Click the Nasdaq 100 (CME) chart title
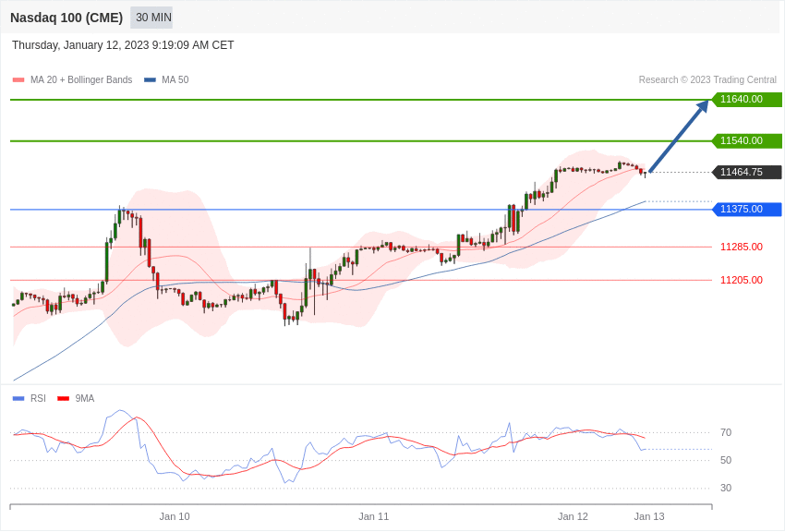Screen dimensions: 785x532 66,18
